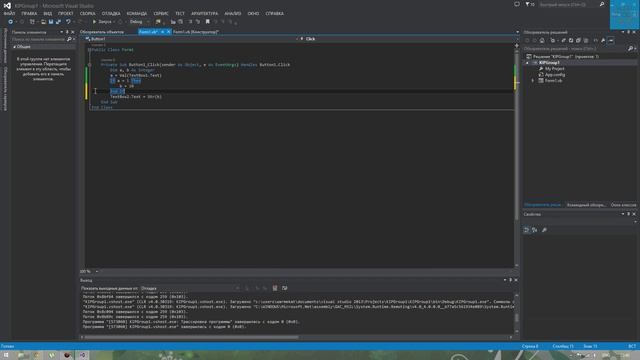Click the alphabetical sort icon in Свойства
Image resolution: width=640 pixels, height=360 pixels.
[534, 230]
